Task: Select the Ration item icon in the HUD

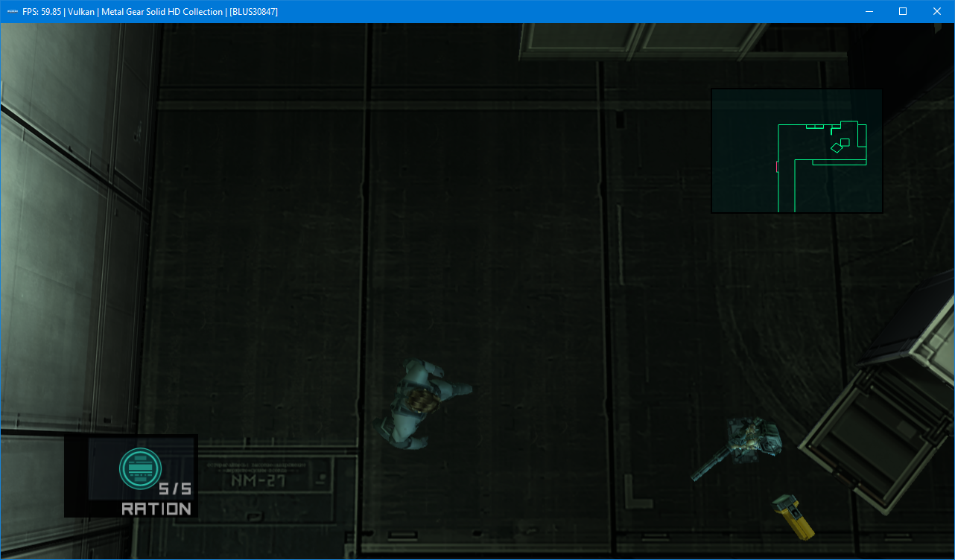Action: tap(140, 468)
